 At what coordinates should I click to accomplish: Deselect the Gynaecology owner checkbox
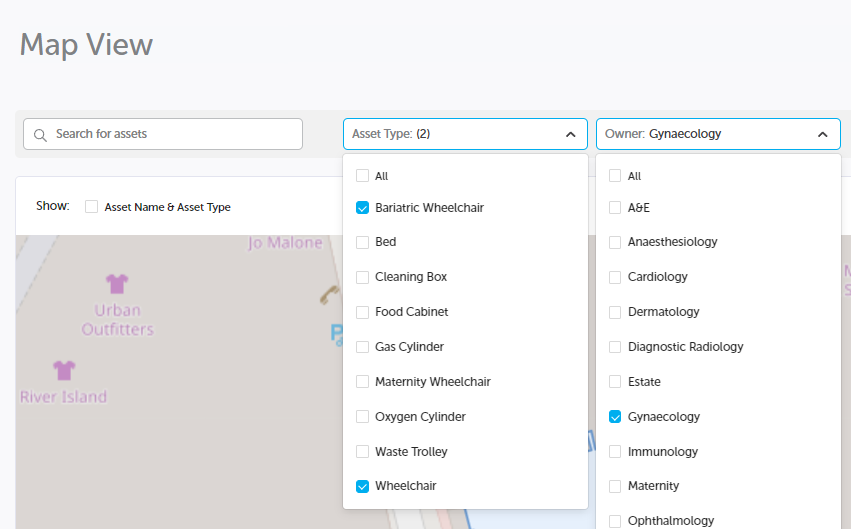point(615,417)
